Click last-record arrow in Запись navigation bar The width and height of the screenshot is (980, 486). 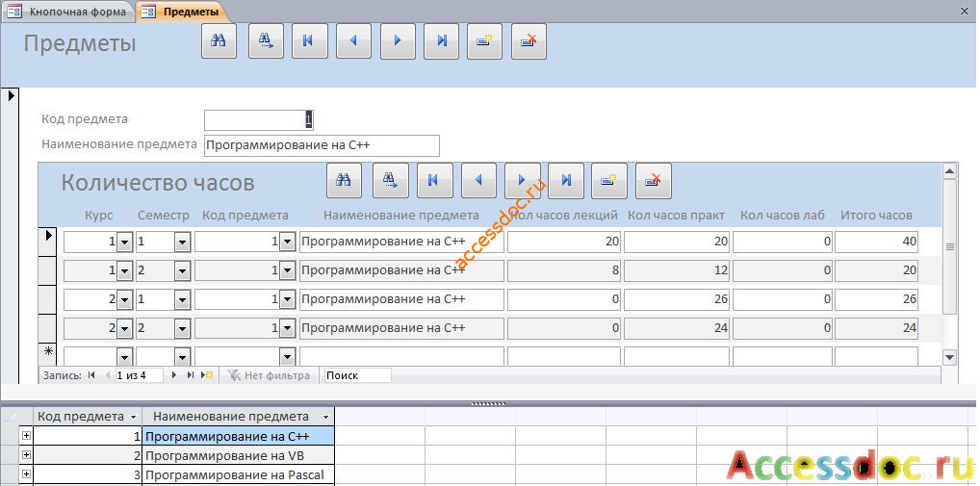pyautogui.click(x=190, y=374)
